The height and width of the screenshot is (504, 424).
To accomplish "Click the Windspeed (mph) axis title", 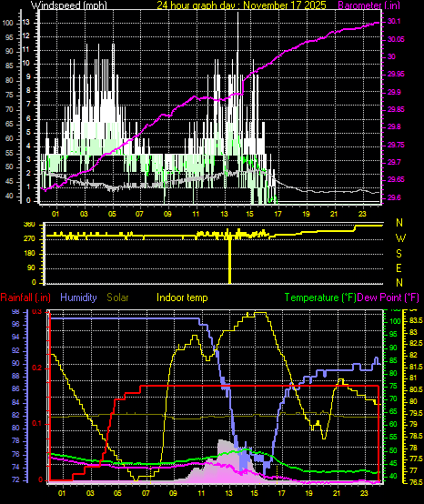I will point(68,5).
